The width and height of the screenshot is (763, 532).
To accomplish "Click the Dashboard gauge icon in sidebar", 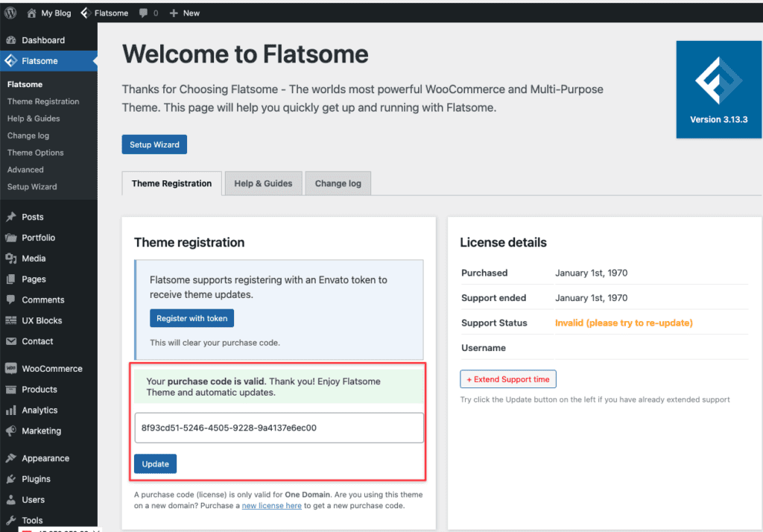I will [x=10, y=40].
